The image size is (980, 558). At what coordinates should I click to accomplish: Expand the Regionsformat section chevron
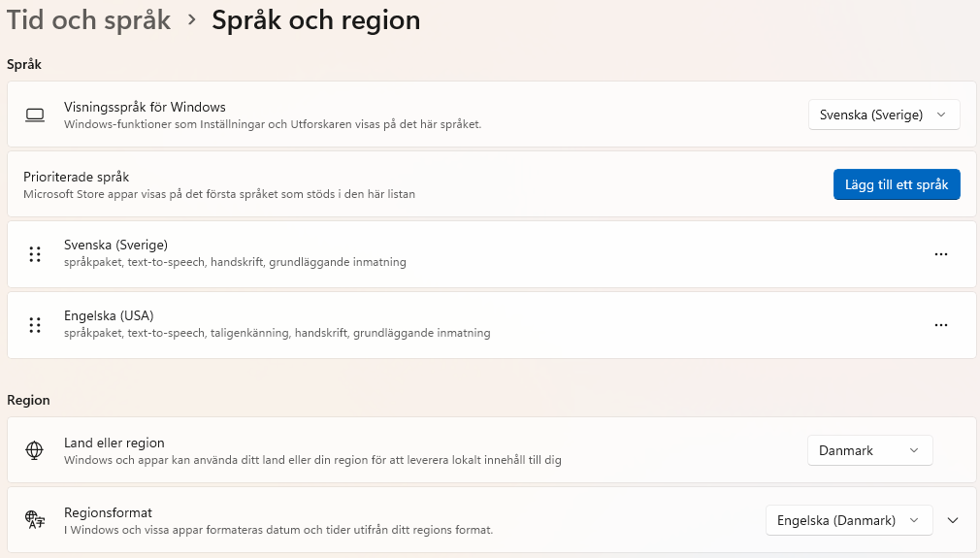(953, 520)
